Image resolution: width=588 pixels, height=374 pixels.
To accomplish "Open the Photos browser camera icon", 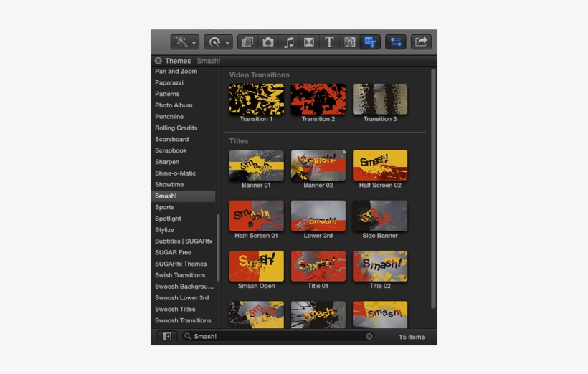I will tap(267, 42).
